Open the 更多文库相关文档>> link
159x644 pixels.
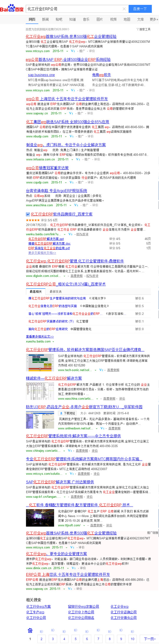42,253
